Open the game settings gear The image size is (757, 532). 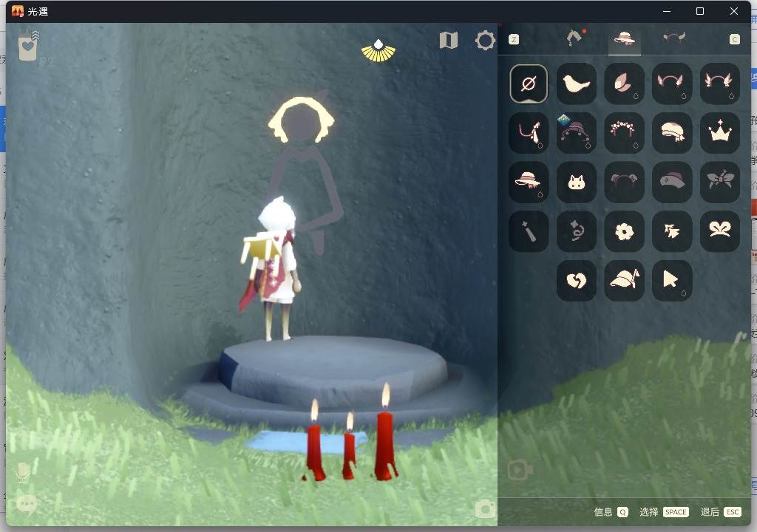point(485,41)
